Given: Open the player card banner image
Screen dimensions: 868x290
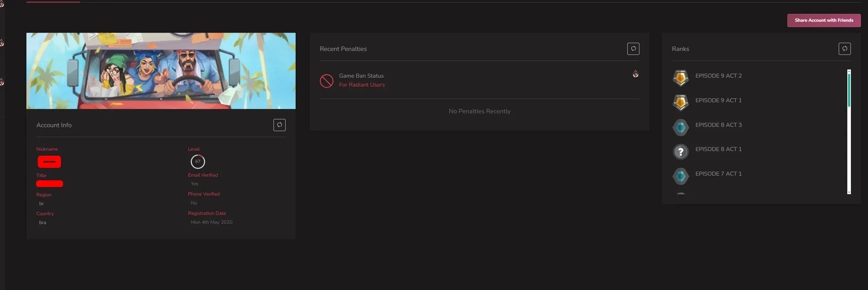Looking at the screenshot, I should tap(161, 71).
